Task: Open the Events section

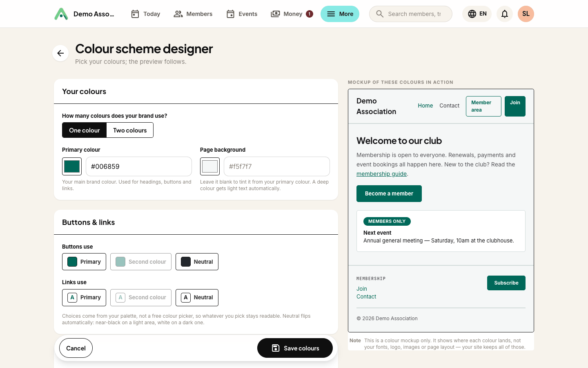Action: point(242,14)
